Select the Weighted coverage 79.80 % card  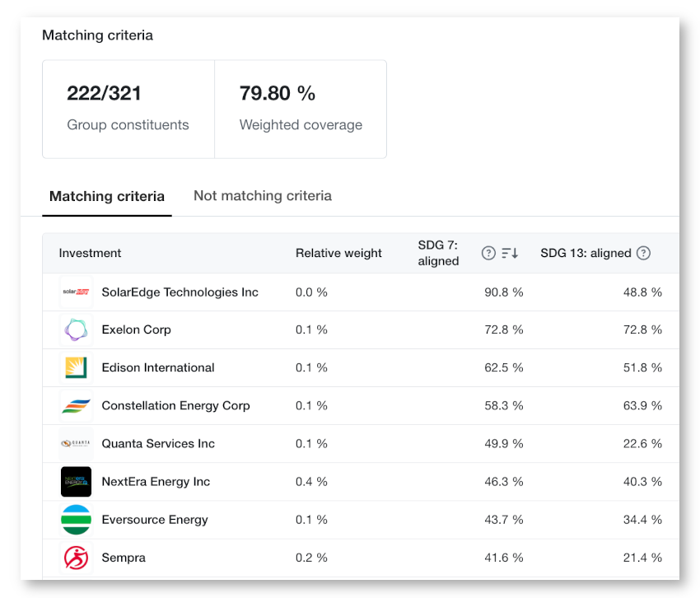tap(301, 109)
